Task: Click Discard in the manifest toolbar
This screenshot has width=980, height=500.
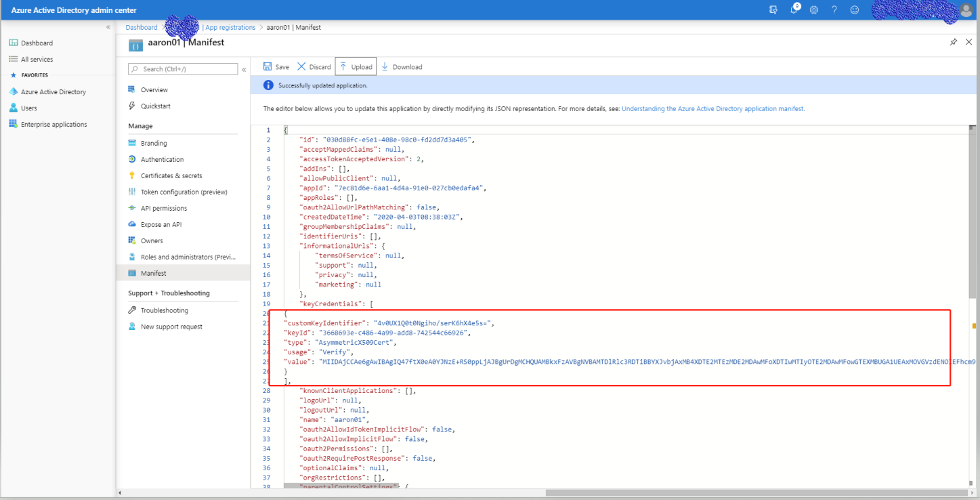Action: (x=314, y=66)
